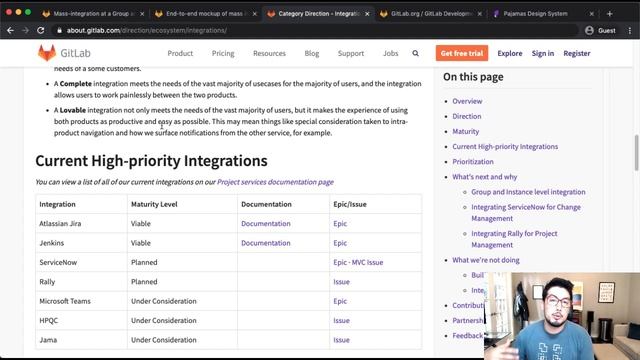Click Sign in

pyautogui.click(x=542, y=53)
